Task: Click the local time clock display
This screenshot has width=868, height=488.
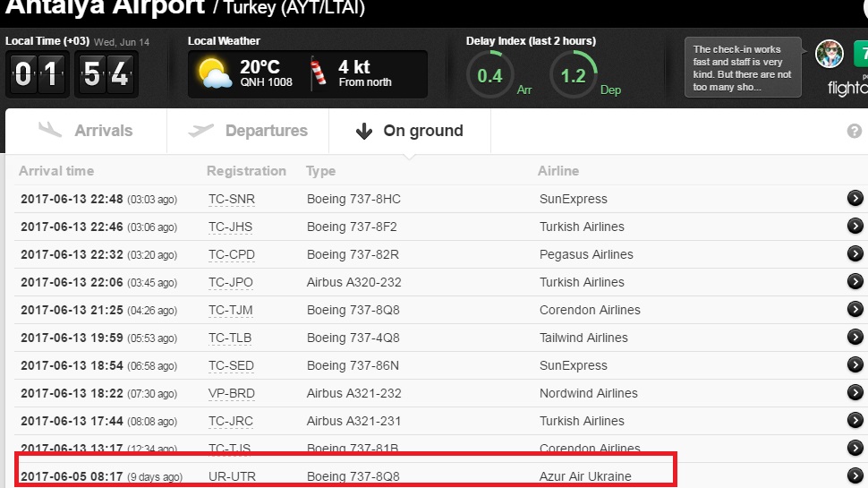Action: point(72,73)
